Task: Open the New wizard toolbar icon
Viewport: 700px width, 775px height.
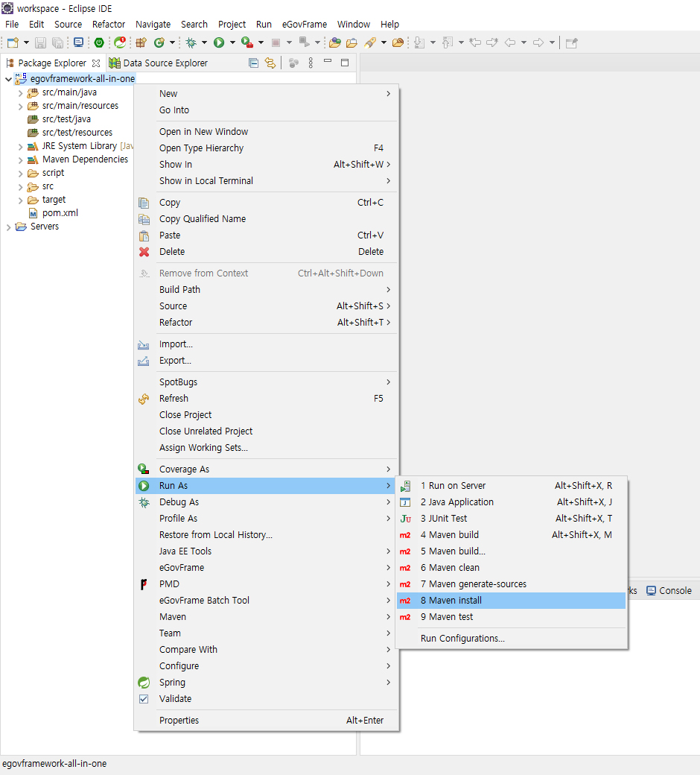Action: click(x=13, y=42)
